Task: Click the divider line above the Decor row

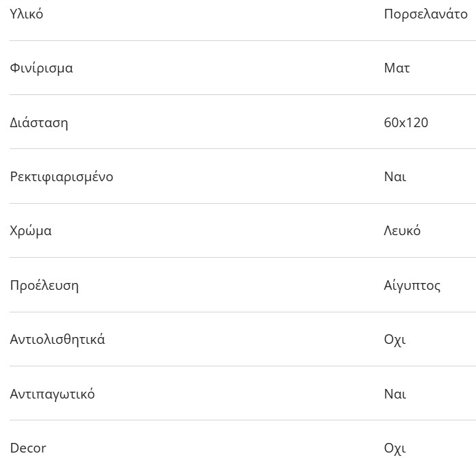Action: click(238, 420)
